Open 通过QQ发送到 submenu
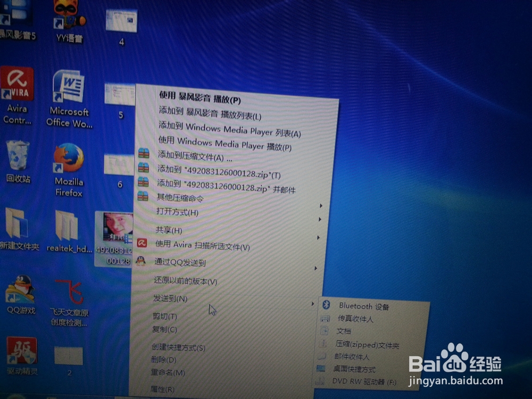This screenshot has height=399, width=532. coord(180,262)
